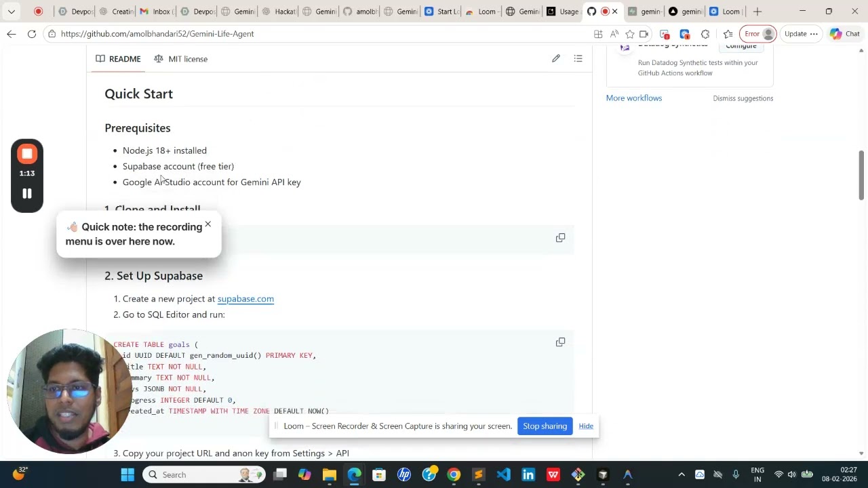Image resolution: width=868 pixels, height=488 pixels.
Task: Click Dismiss suggestions
Action: 743,98
